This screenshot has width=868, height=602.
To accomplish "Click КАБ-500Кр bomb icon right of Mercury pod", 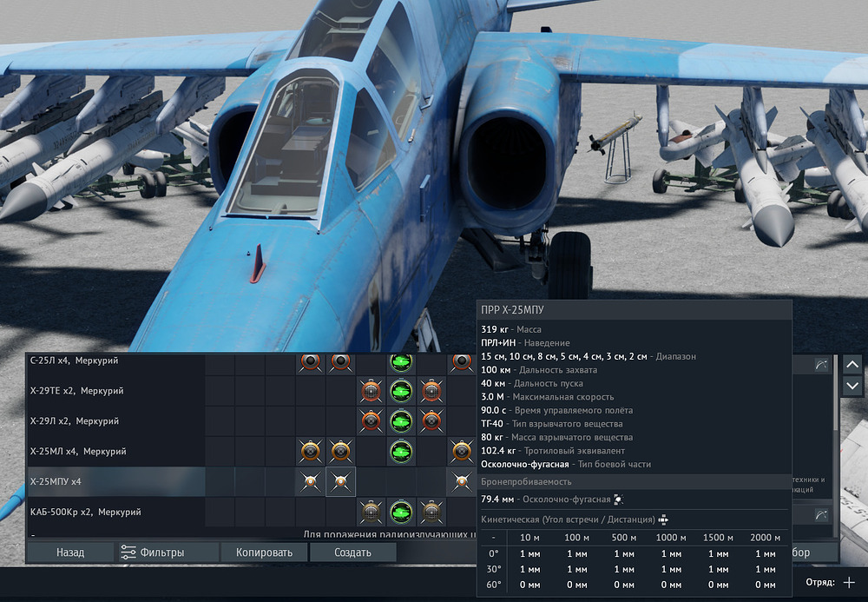I will coord(431,513).
